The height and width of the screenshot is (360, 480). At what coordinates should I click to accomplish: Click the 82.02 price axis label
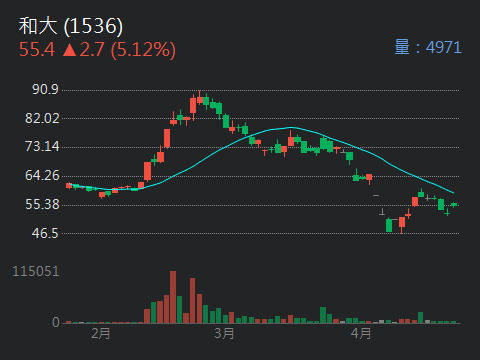point(42,118)
